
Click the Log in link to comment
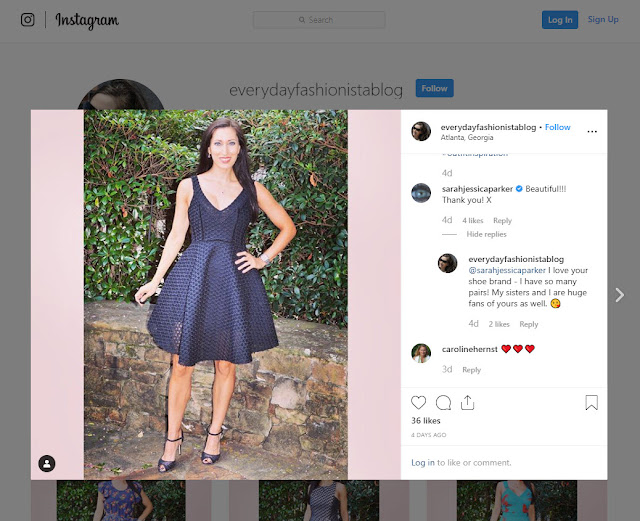[423, 463]
